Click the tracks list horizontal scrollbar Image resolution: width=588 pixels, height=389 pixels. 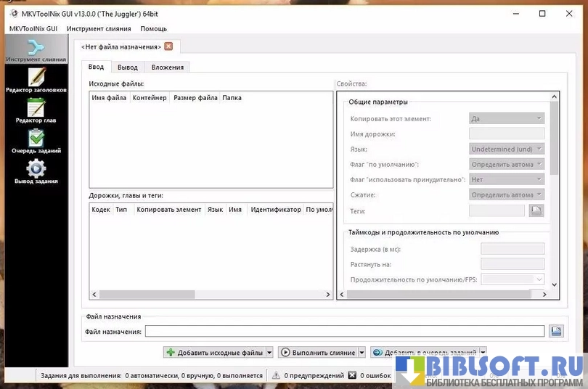pyautogui.click(x=211, y=295)
